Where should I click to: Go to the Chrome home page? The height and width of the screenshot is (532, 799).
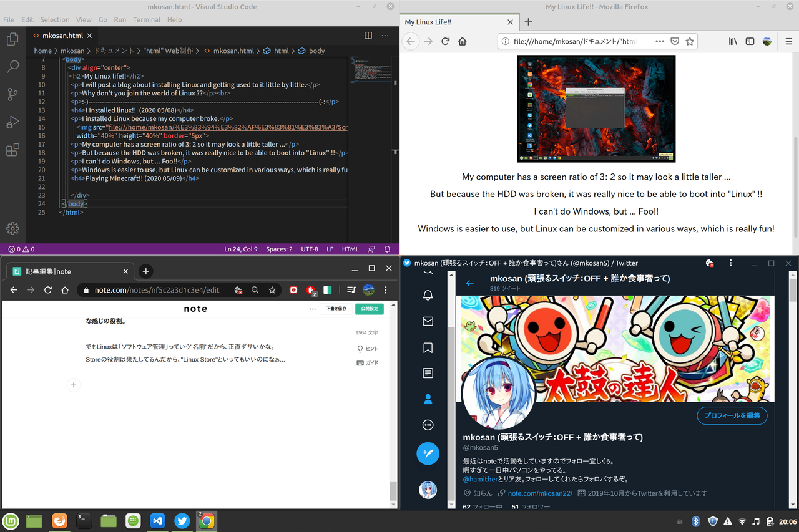(65, 290)
